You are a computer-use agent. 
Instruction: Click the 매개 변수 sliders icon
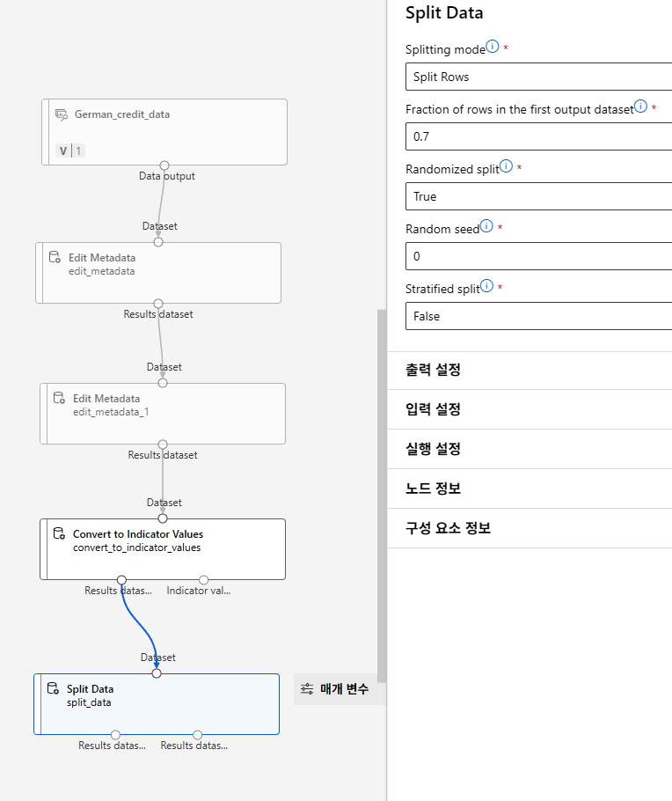tap(307, 688)
